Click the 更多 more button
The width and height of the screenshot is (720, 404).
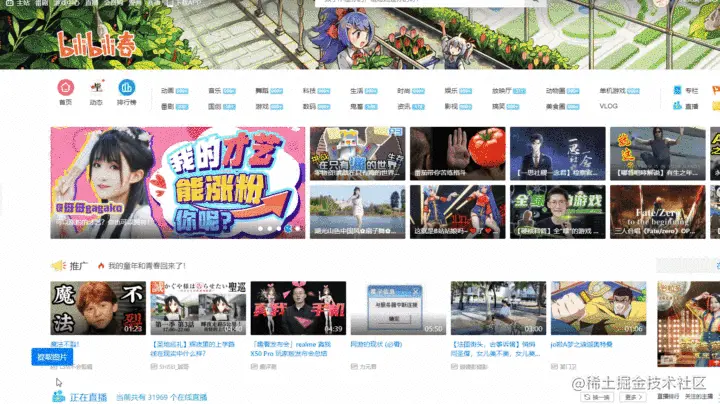click(x=633, y=397)
